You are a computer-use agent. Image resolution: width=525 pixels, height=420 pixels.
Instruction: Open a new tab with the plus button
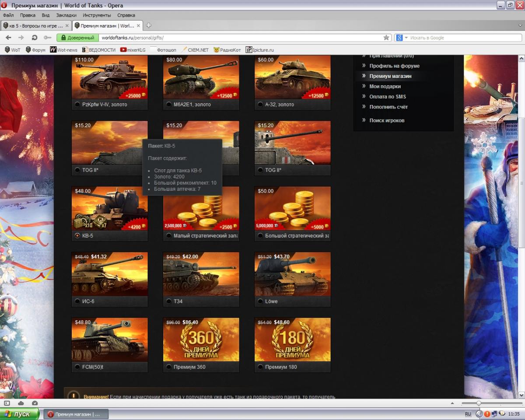tap(148, 25)
